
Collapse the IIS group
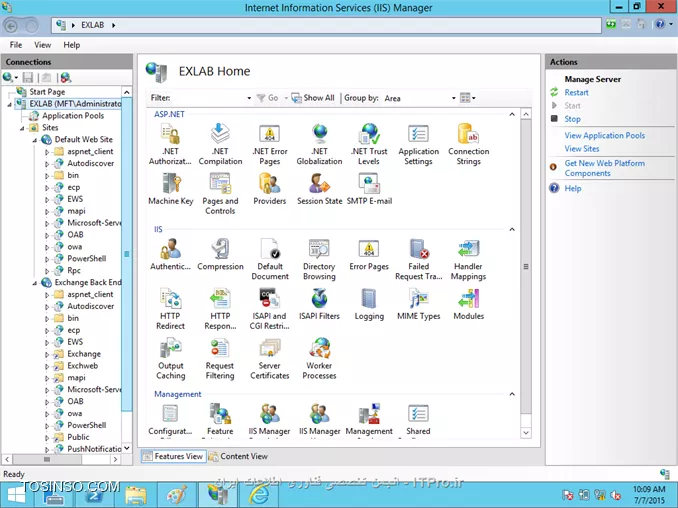pyautogui.click(x=512, y=229)
